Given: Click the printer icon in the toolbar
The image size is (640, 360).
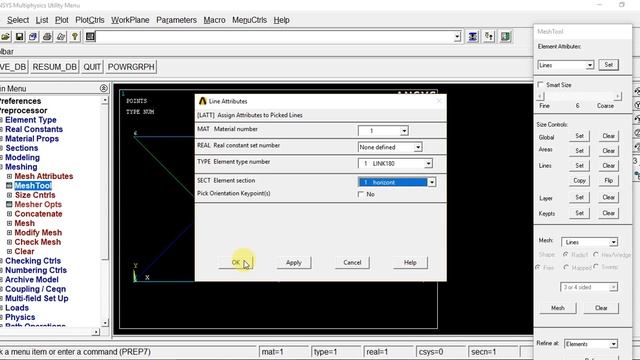Looking at the screenshot, I should [x=47, y=37].
